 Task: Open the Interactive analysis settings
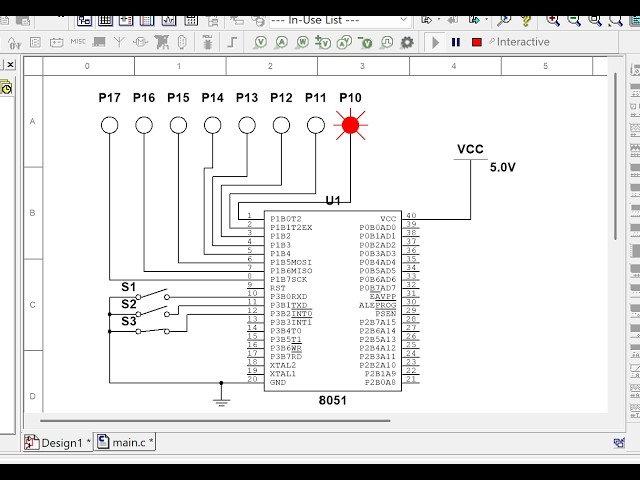pos(520,42)
